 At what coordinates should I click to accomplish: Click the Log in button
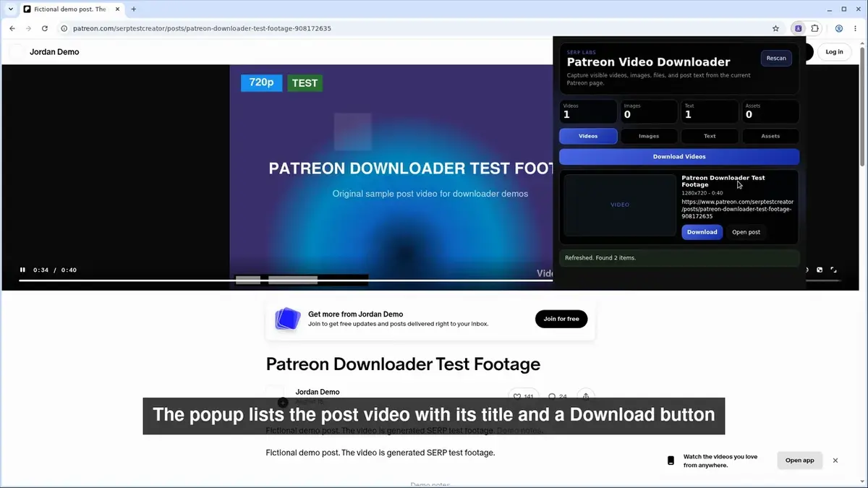coord(834,51)
